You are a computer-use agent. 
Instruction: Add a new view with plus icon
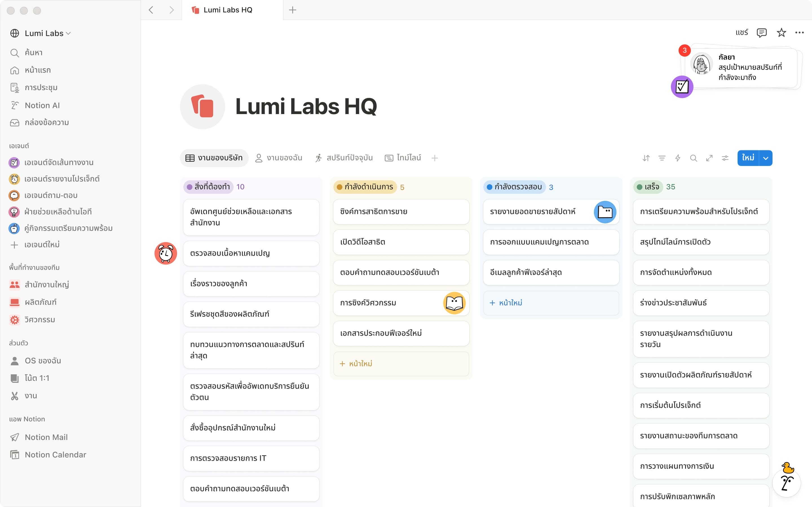click(x=434, y=158)
